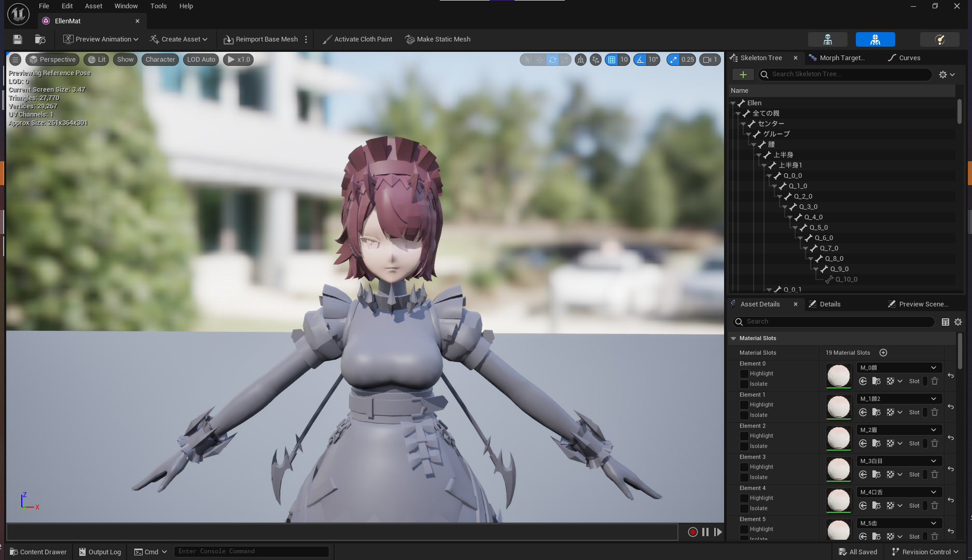Enable Highlight for Element 1
This screenshot has height=560, width=972.
744,405
